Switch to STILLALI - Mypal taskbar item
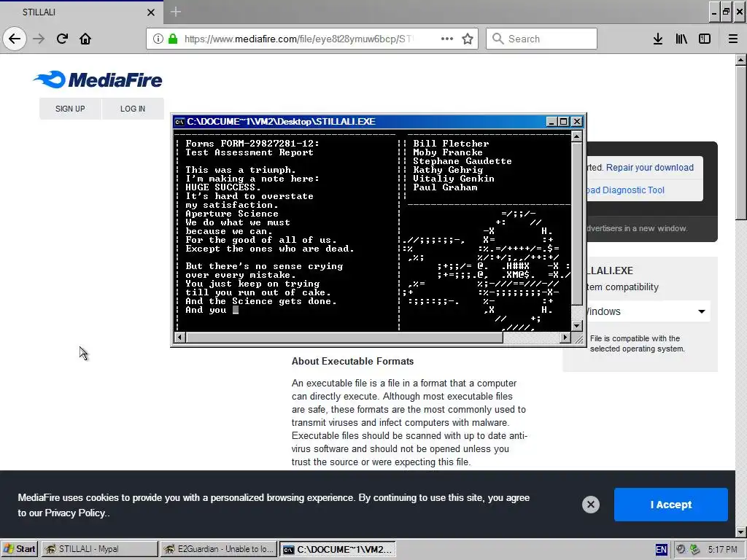This screenshot has height=560, width=747. coord(99,549)
